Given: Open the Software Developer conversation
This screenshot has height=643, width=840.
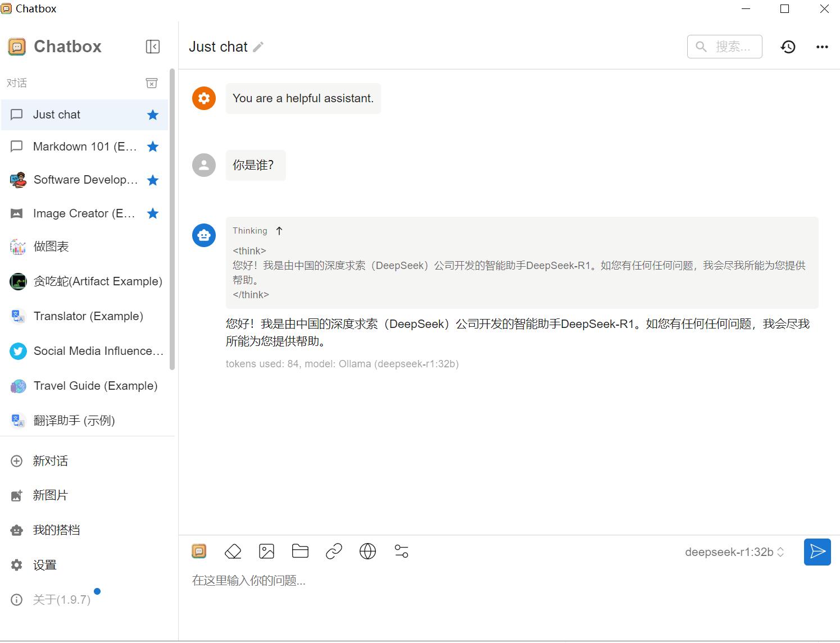Looking at the screenshot, I should click(x=85, y=180).
